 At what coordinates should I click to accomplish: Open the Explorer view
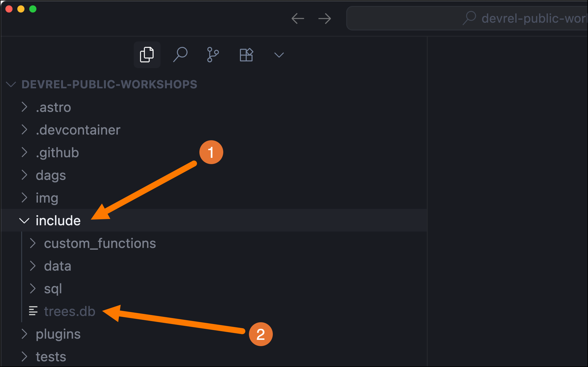(147, 55)
